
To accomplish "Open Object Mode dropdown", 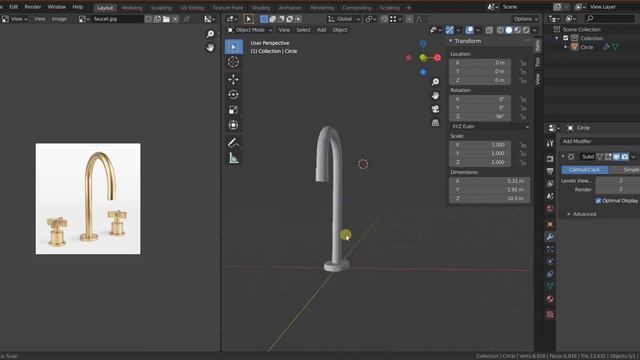I will pos(249,30).
